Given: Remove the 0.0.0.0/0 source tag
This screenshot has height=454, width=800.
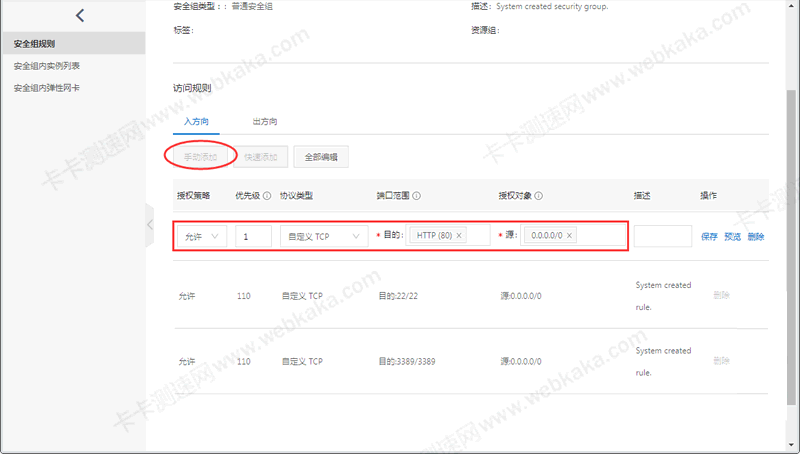Looking at the screenshot, I should pos(570,236).
